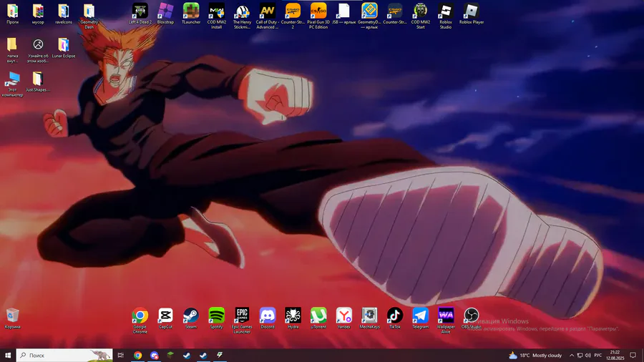Select the TLauncher Minecraft icon
Viewport: 644px width, 362px height.
point(191,13)
